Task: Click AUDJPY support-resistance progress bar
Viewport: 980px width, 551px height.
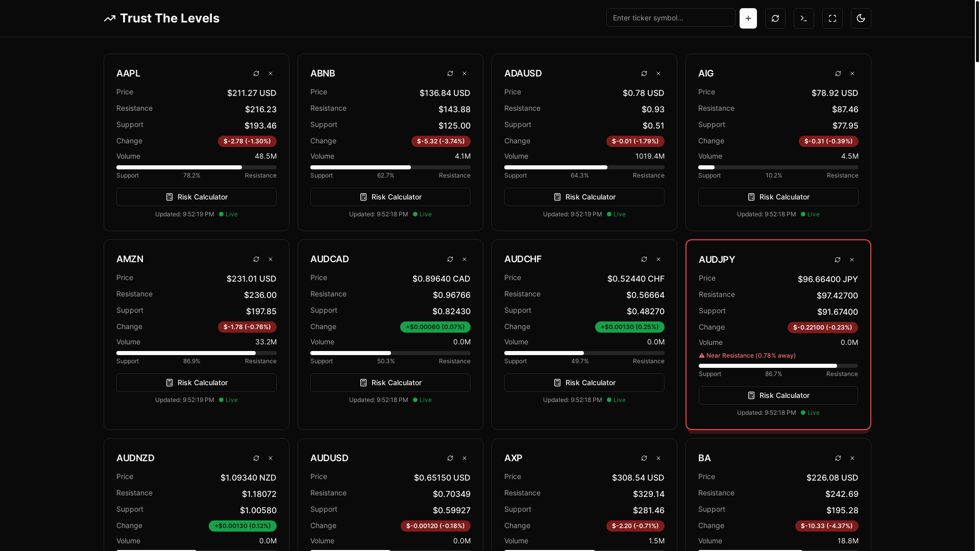Action: 778,366
